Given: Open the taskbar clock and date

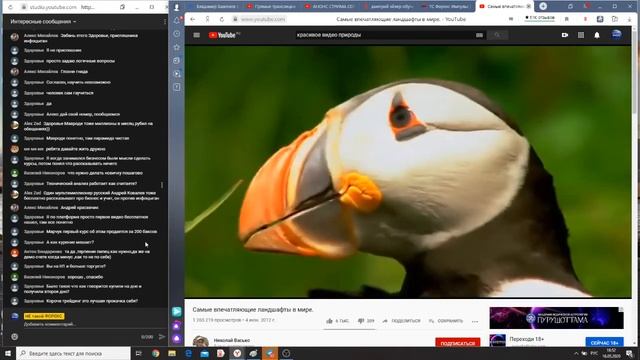Looking at the screenshot, I should pos(611,353).
